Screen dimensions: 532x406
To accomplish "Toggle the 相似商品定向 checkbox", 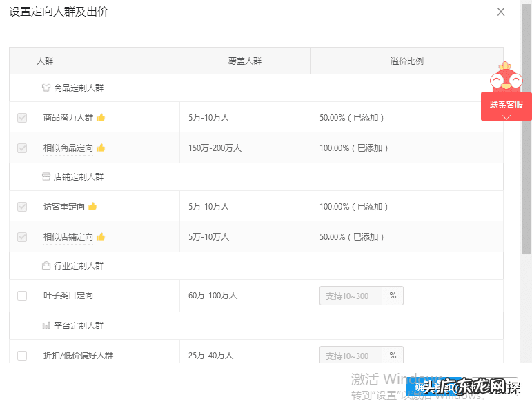I will tap(22, 148).
